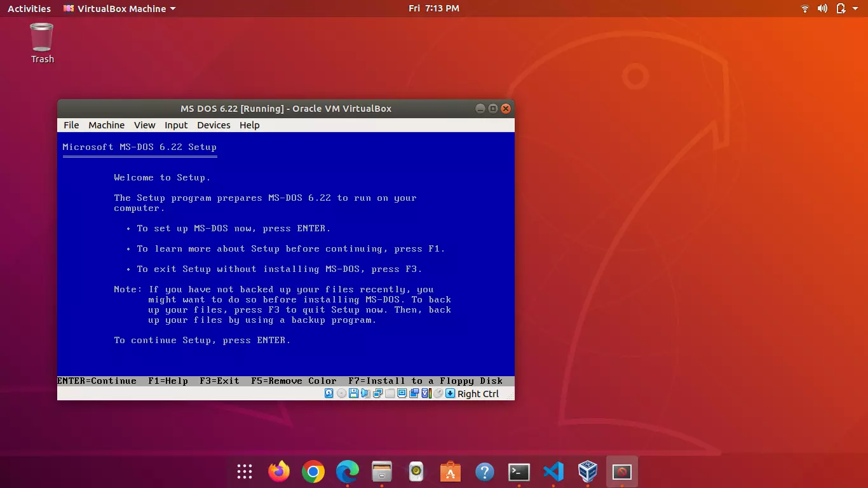The height and width of the screenshot is (488, 868).
Task: Launch VirtualBox from the dock
Action: pos(588,471)
